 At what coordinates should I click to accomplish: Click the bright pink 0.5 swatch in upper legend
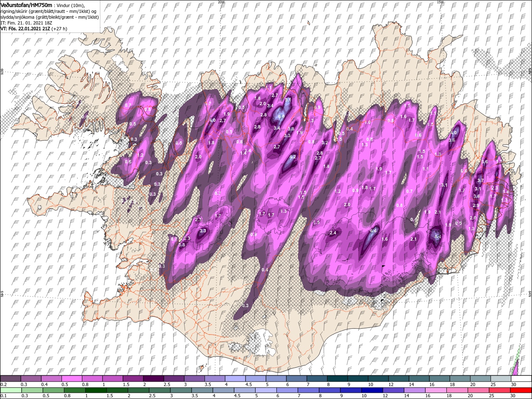tap(71, 379)
